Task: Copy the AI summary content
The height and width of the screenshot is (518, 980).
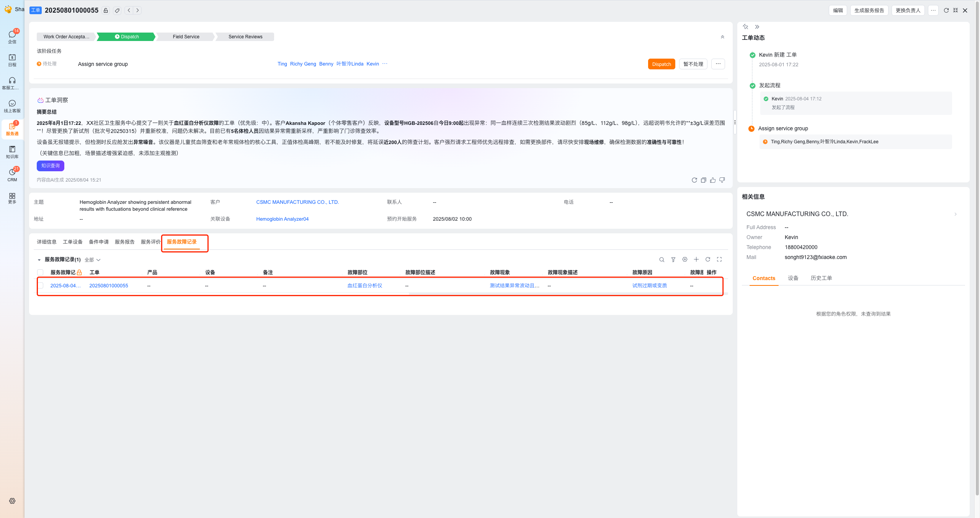Action: 703,180
